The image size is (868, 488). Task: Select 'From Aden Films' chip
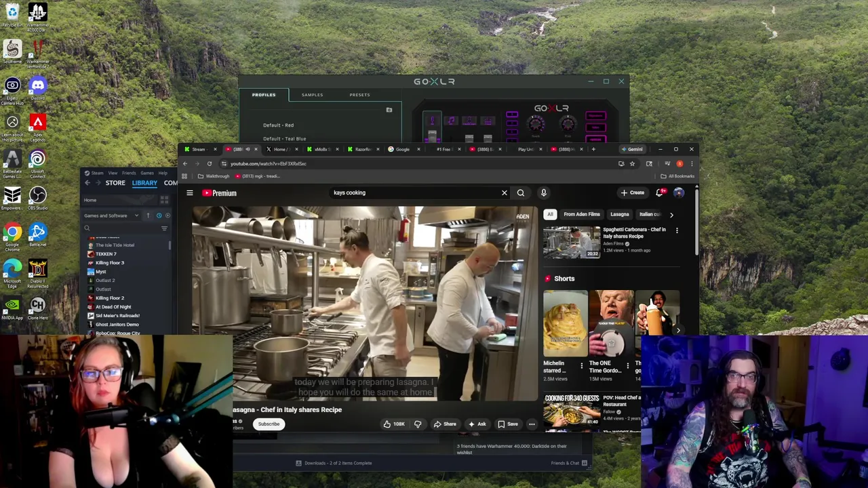pyautogui.click(x=582, y=214)
